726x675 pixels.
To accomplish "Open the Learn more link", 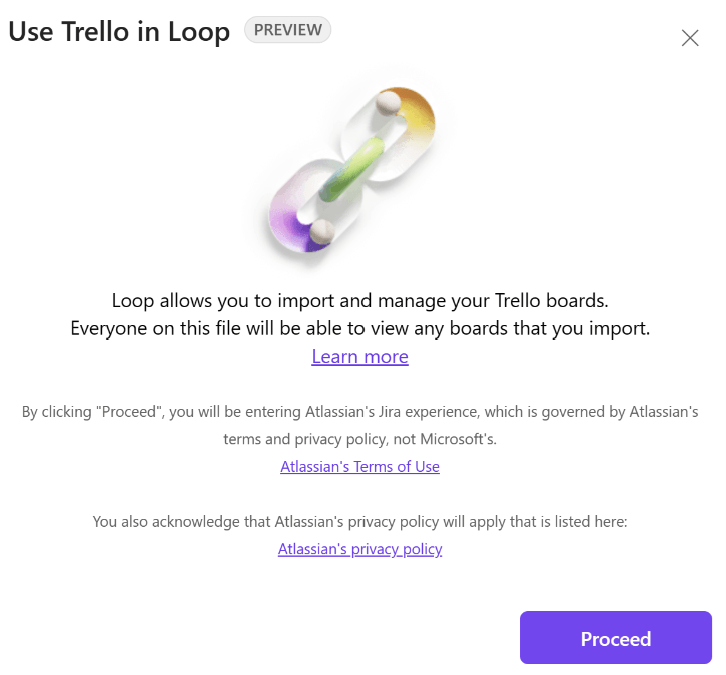I will (x=360, y=357).
